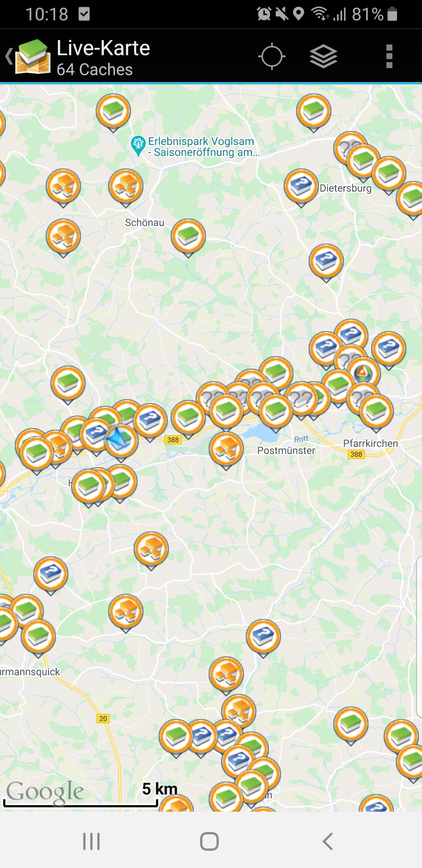Tap the Live-Karte title text

tap(103, 48)
